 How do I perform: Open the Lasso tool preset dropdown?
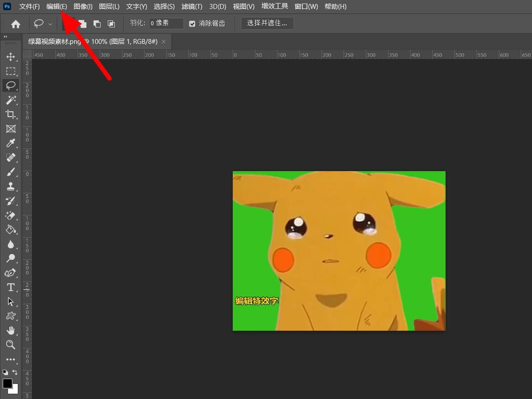point(50,23)
